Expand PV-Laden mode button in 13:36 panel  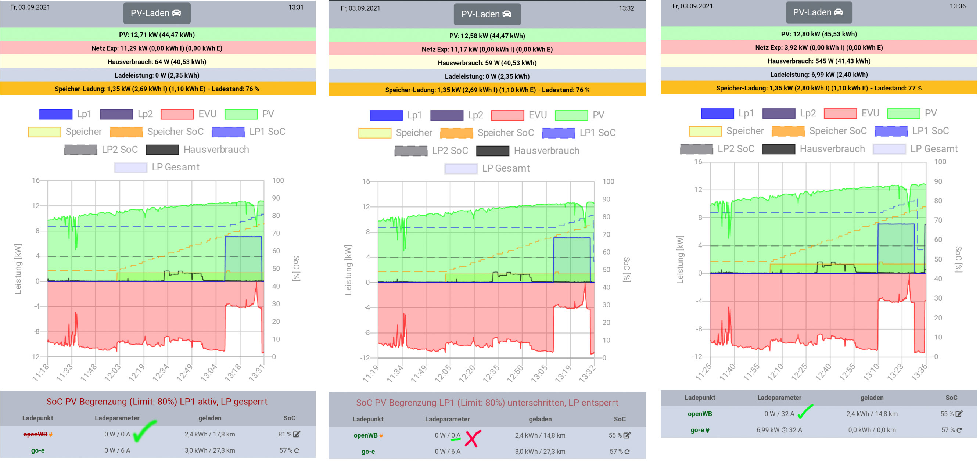pyautogui.click(x=819, y=12)
